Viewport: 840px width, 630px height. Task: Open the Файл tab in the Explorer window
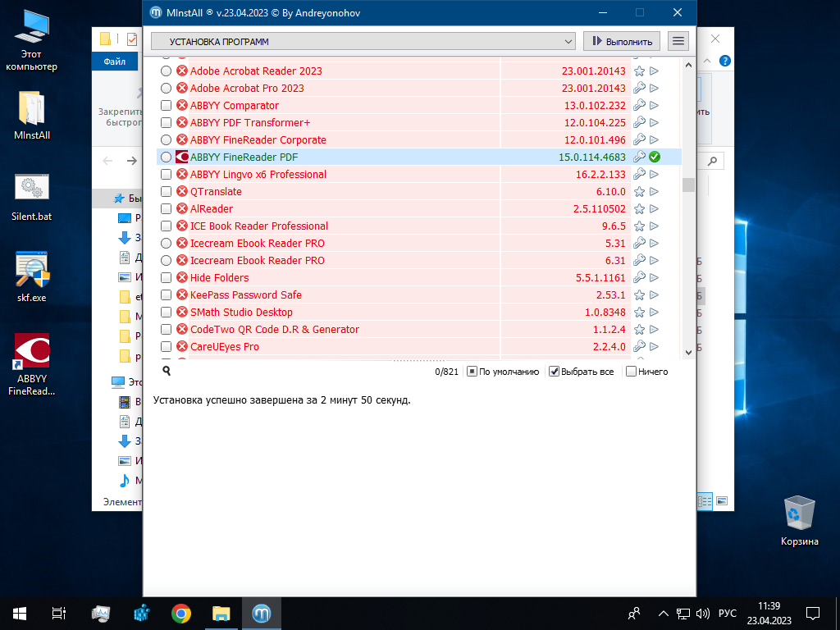(x=115, y=61)
